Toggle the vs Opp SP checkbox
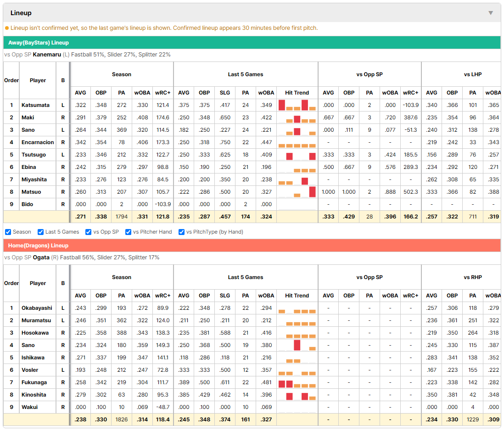The height and width of the screenshot is (431, 504). pos(89,232)
